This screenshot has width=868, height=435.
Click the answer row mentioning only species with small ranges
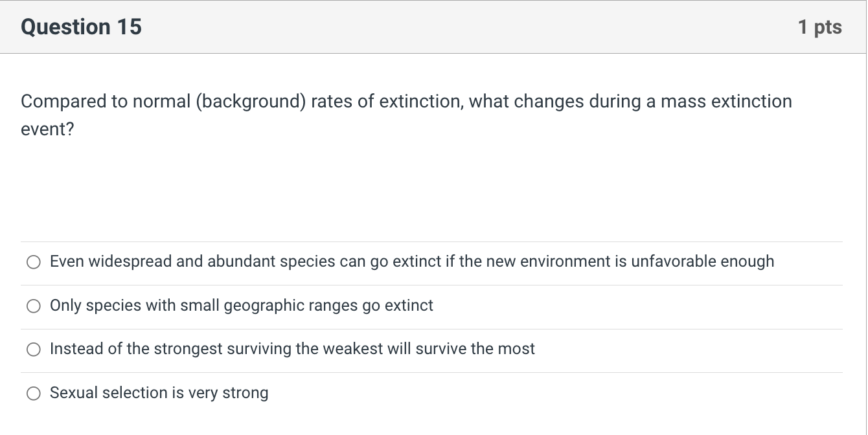tap(241, 306)
